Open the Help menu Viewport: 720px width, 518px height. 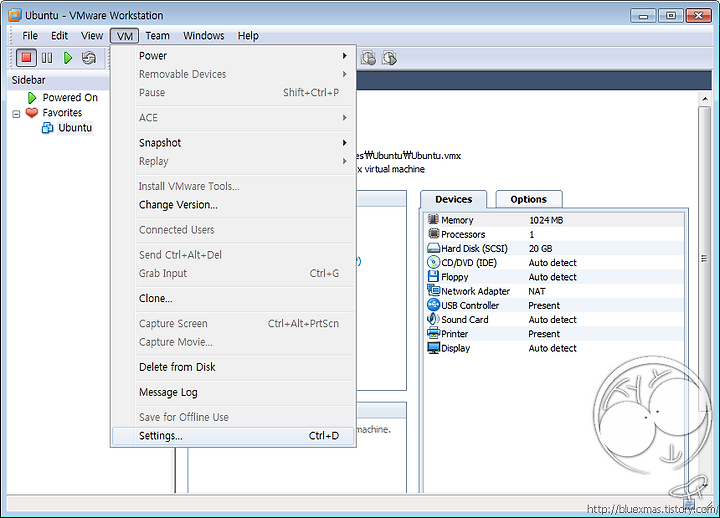pyautogui.click(x=248, y=35)
